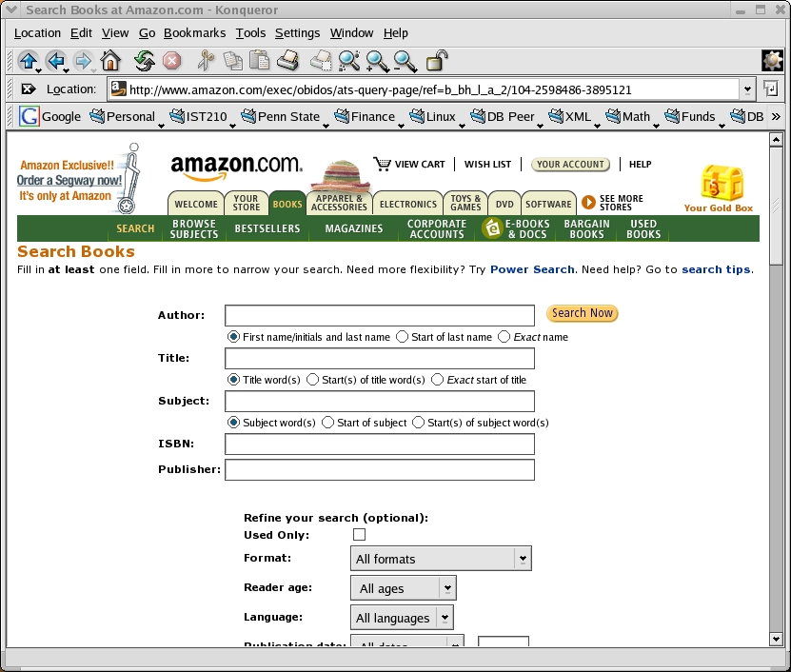Open the Linux bookmarks folder
791x672 pixels.
tap(437, 116)
